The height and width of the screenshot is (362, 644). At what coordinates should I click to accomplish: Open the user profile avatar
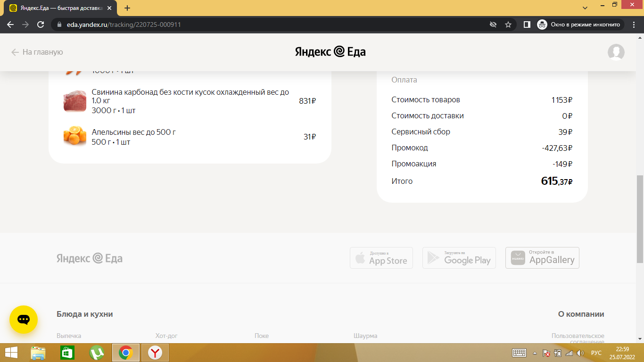[x=616, y=52]
